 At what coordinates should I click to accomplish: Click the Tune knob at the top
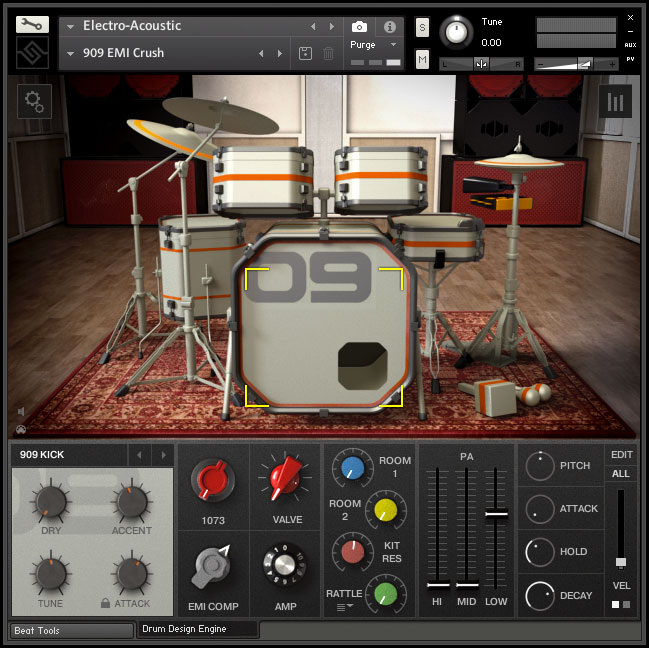click(x=456, y=32)
